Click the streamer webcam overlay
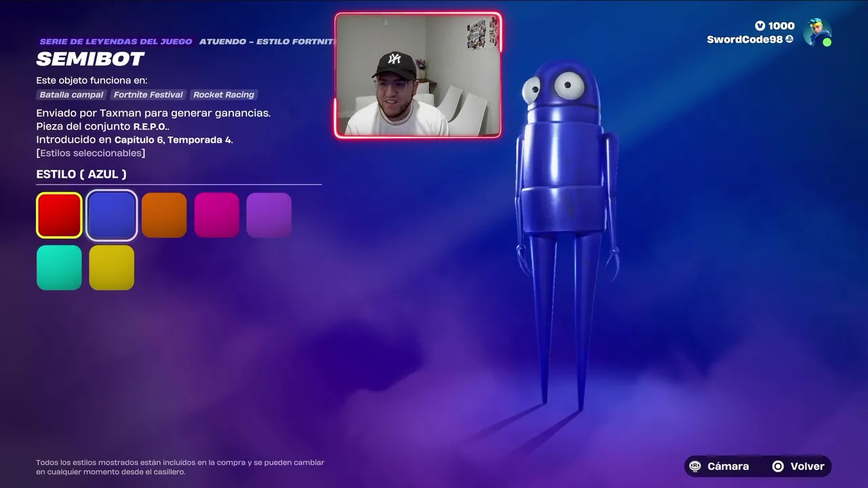 coord(418,75)
